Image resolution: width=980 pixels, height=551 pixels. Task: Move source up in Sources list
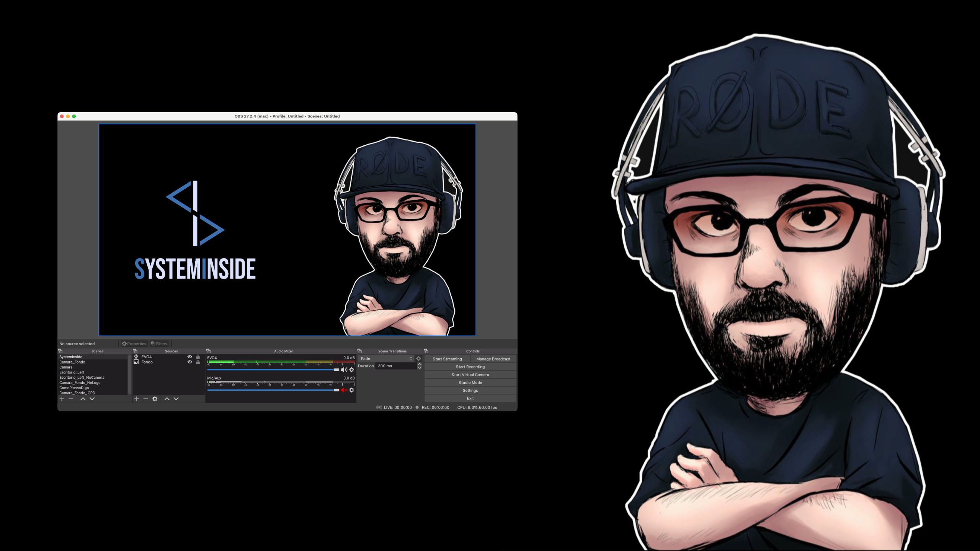tap(167, 399)
